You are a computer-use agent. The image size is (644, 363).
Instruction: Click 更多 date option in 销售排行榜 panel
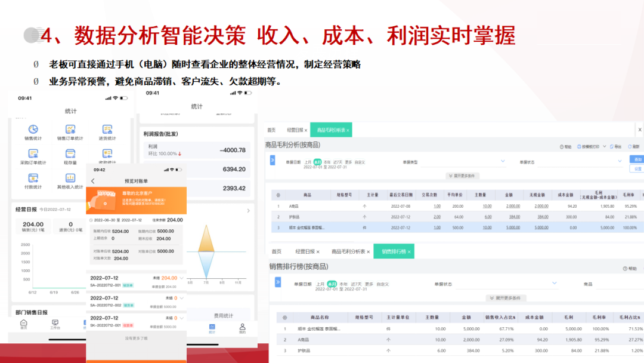(x=369, y=284)
